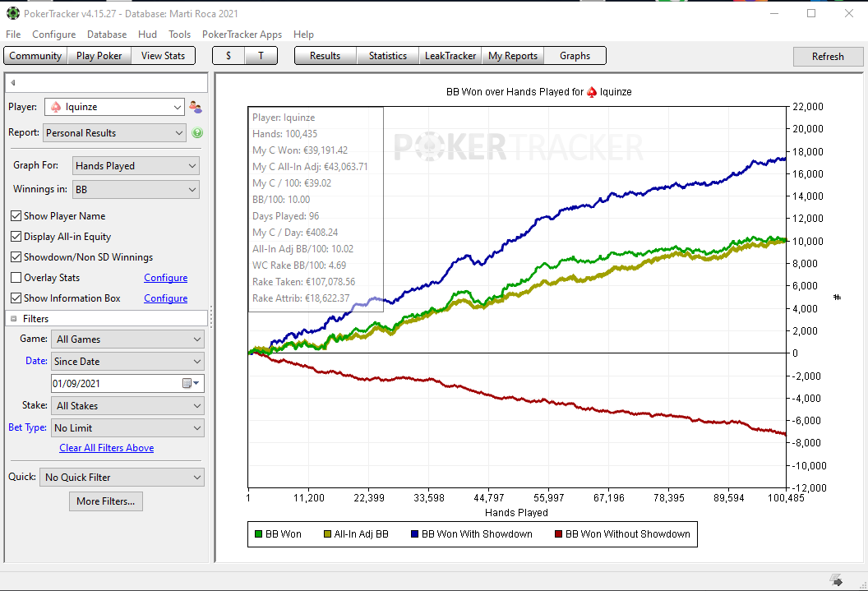This screenshot has width=868, height=591.
Task: Enable Overlay Stats checkbox
Action: pyautogui.click(x=16, y=277)
